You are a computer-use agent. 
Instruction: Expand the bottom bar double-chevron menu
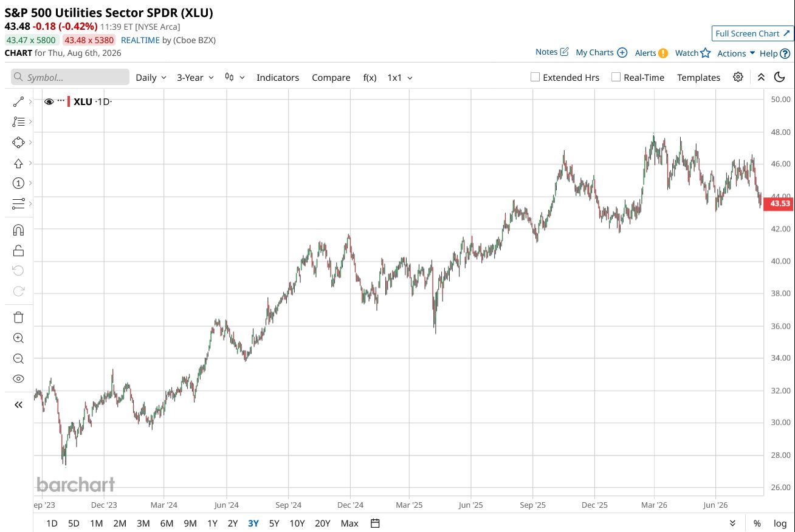[732, 523]
